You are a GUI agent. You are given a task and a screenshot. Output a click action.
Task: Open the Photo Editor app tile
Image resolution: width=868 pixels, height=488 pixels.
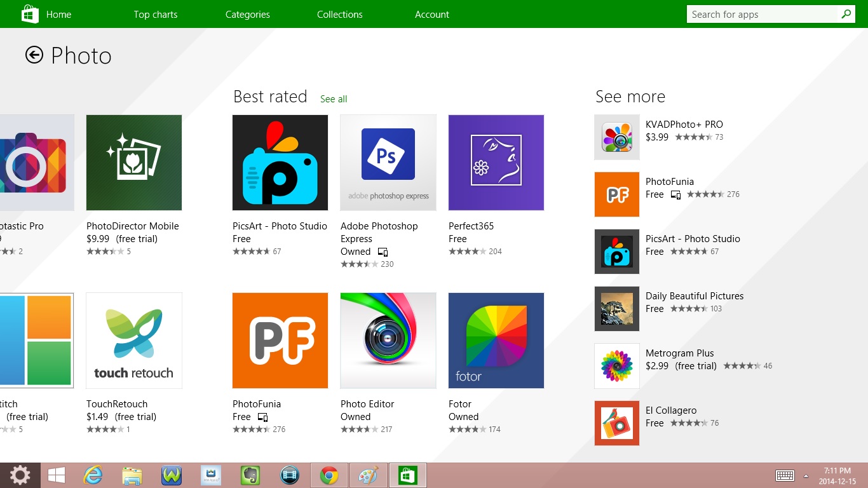388,341
